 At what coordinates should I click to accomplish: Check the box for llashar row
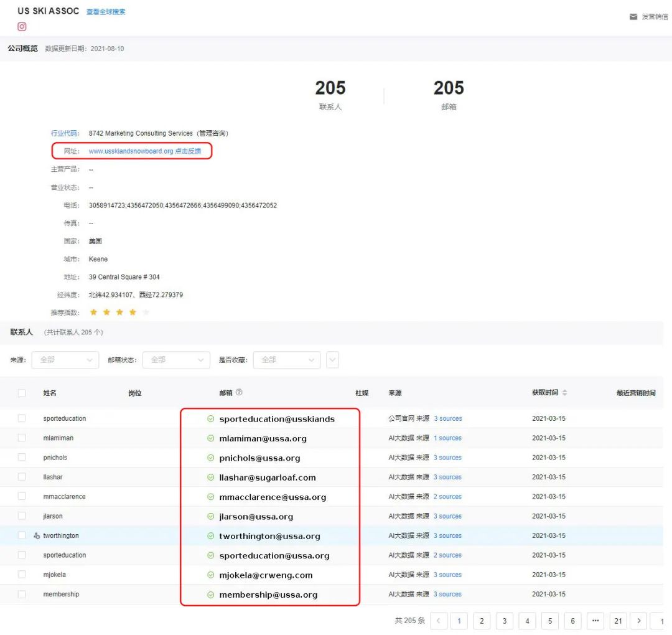(x=21, y=477)
